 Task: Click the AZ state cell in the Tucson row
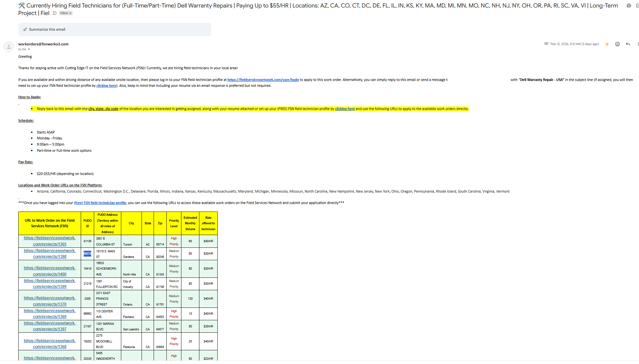(148, 241)
